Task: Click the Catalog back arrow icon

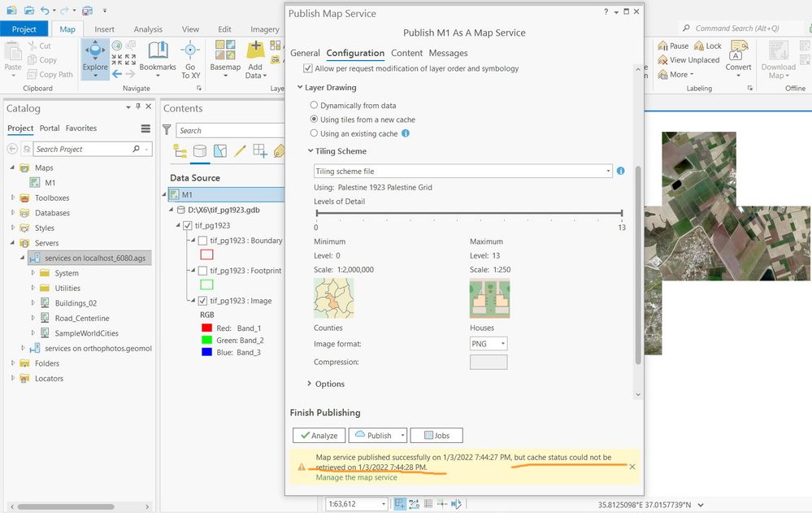Action: (x=12, y=149)
